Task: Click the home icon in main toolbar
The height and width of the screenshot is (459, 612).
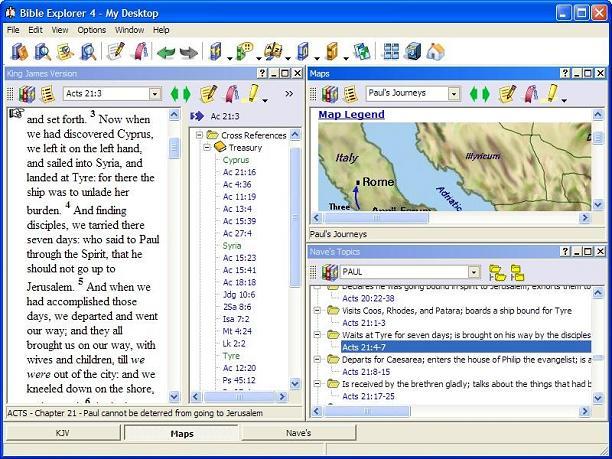Action: (435, 51)
